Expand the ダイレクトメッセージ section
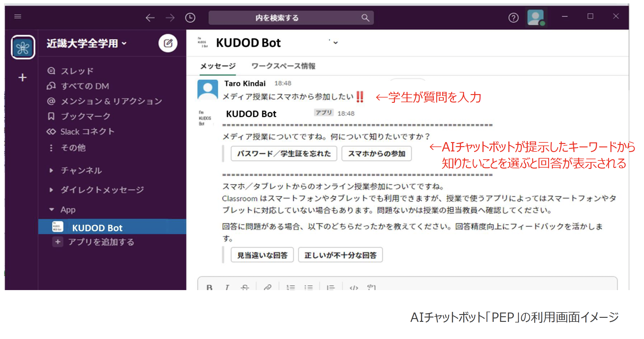Image resolution: width=644 pixels, height=339 pixels. pyautogui.click(x=102, y=190)
